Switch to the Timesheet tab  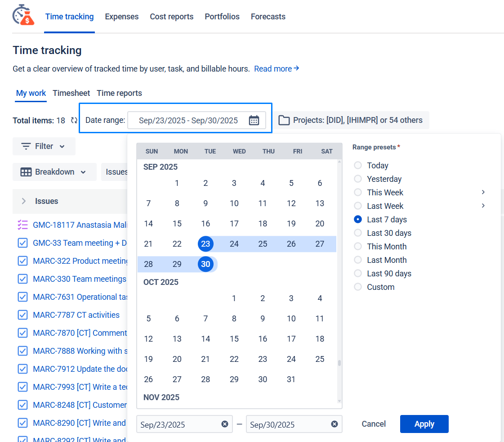(71, 93)
